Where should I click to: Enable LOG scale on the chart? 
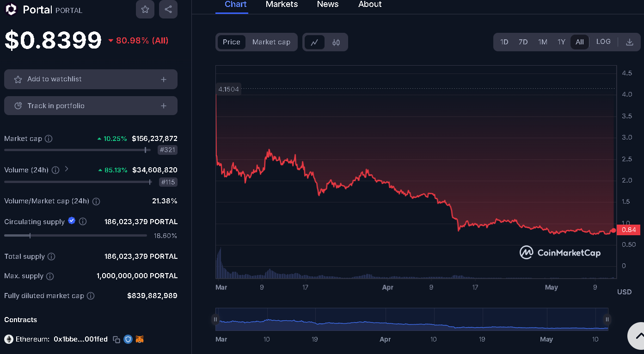tap(603, 42)
